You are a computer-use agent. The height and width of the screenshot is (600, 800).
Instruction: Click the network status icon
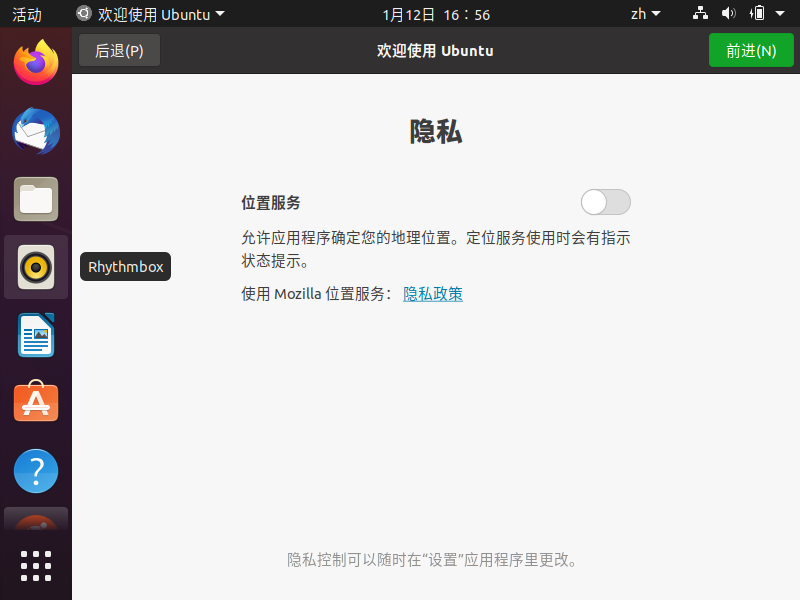pos(700,13)
